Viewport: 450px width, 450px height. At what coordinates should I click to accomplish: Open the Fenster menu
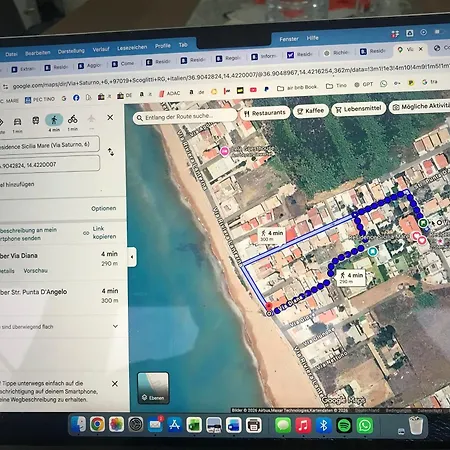(289, 39)
